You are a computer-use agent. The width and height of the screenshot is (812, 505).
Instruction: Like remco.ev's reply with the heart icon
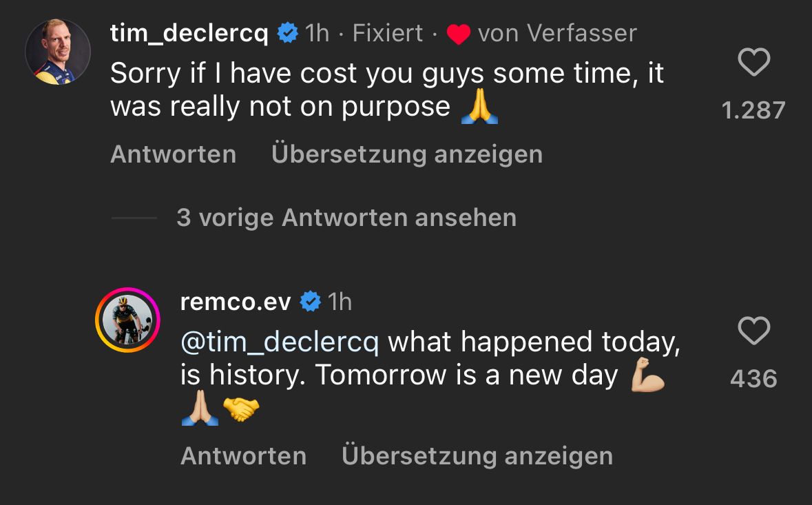(x=753, y=331)
